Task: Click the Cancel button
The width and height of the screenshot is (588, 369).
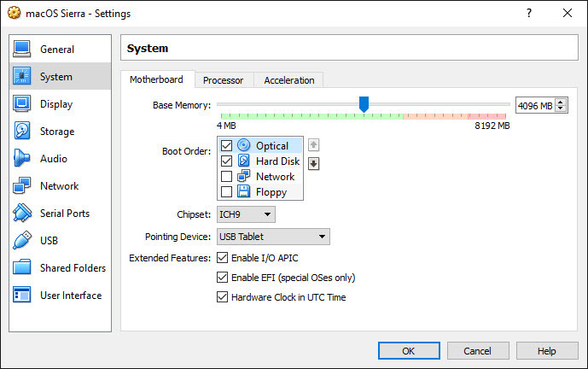Action: click(478, 350)
